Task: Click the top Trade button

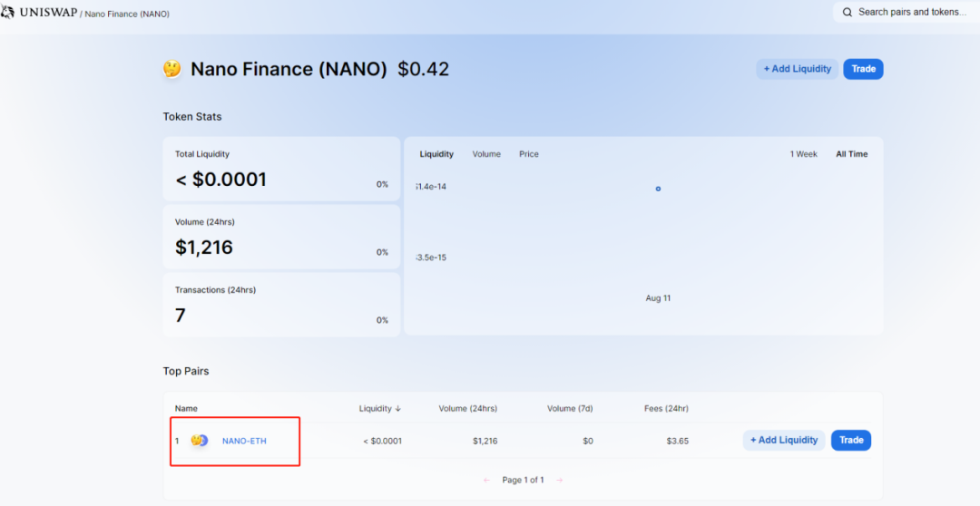Action: (863, 69)
